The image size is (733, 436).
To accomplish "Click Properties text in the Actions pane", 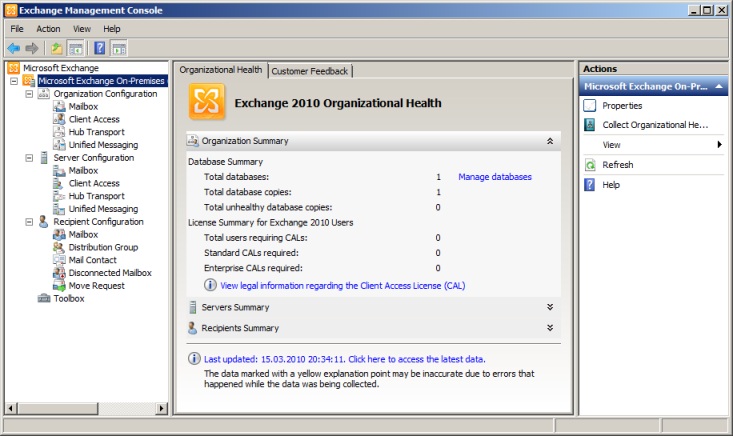I will pos(622,106).
